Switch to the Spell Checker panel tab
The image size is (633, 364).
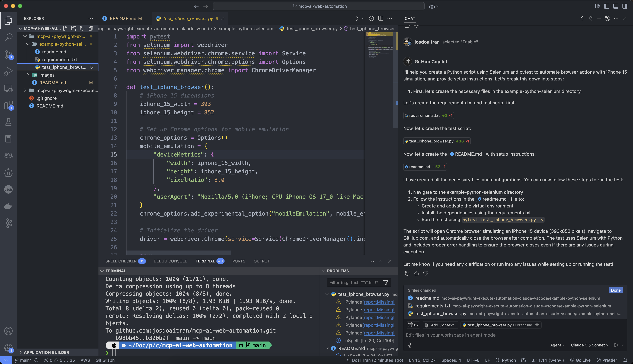(x=125, y=261)
